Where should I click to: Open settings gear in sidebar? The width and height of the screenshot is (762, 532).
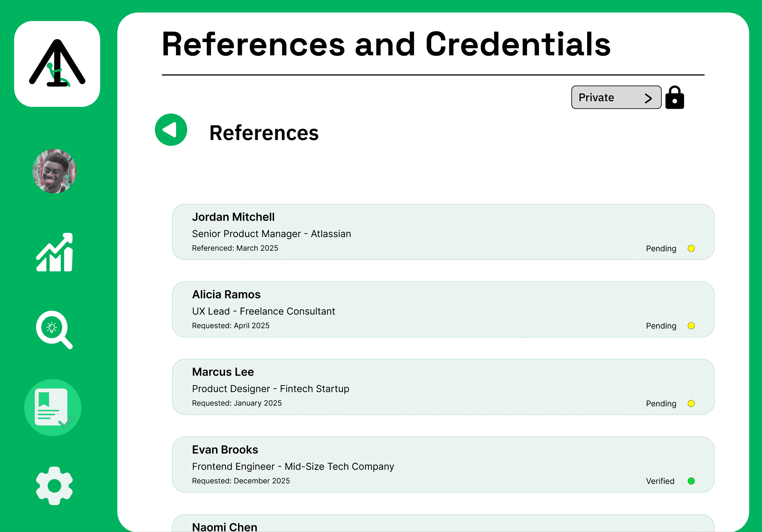coord(55,485)
